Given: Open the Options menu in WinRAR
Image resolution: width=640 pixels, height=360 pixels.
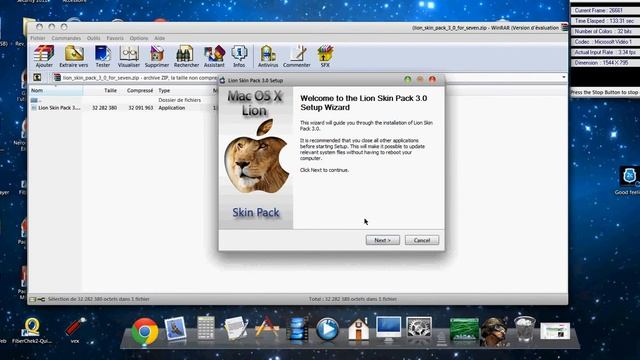Looking at the screenshot, I should tap(139, 38).
